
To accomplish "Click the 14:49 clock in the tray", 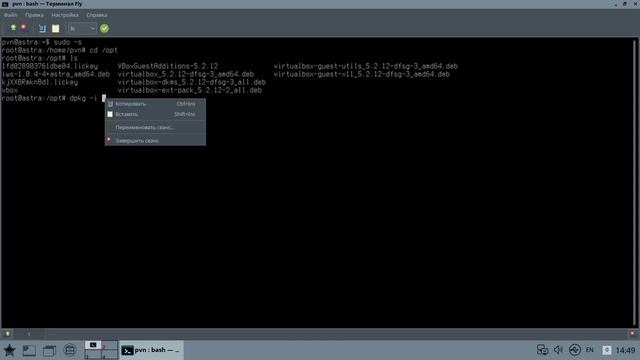I will [x=625, y=350].
